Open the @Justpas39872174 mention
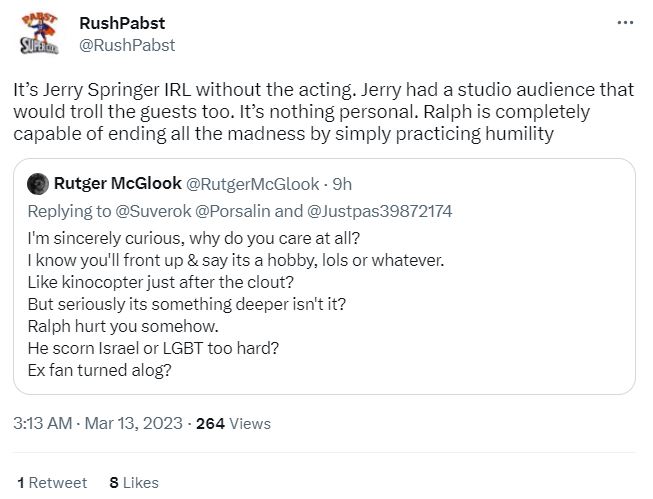The width and height of the screenshot is (653, 499). (x=379, y=211)
